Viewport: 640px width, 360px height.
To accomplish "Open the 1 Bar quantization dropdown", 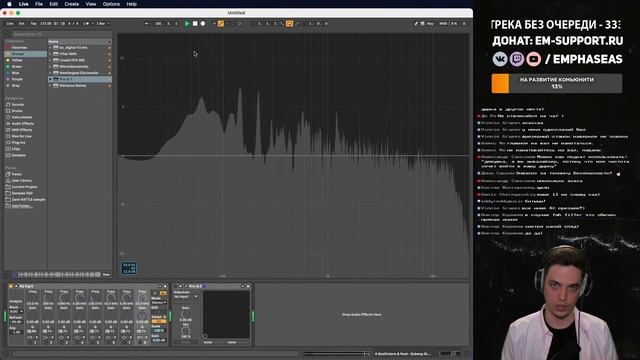I will point(102,24).
